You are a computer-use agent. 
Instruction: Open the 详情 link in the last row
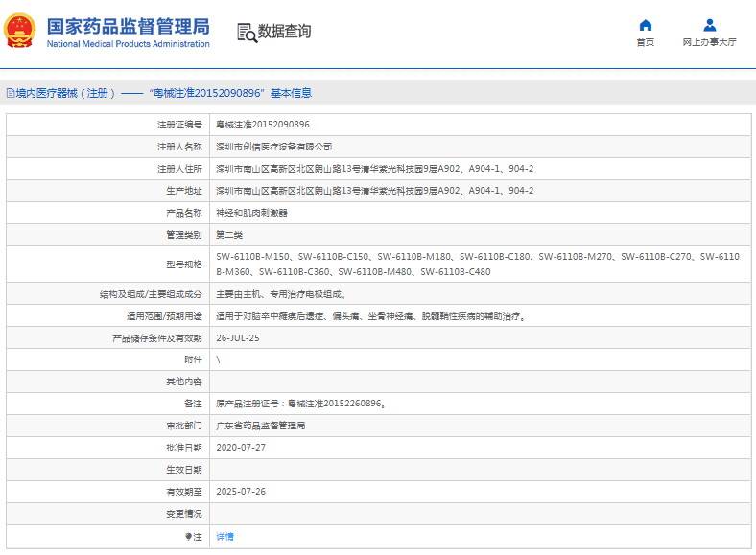pyautogui.click(x=224, y=537)
